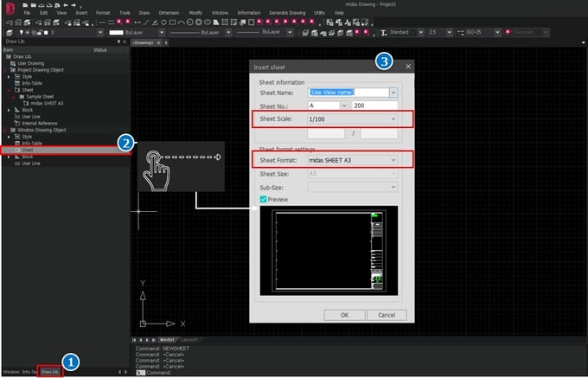Click the Cancel button in Insert sheet

click(386, 315)
